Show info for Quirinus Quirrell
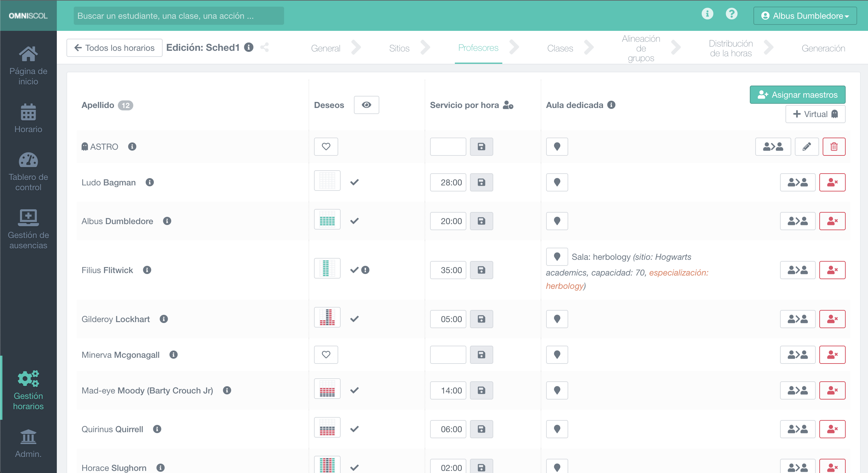Screen dimensions: 868x473 point(157,429)
